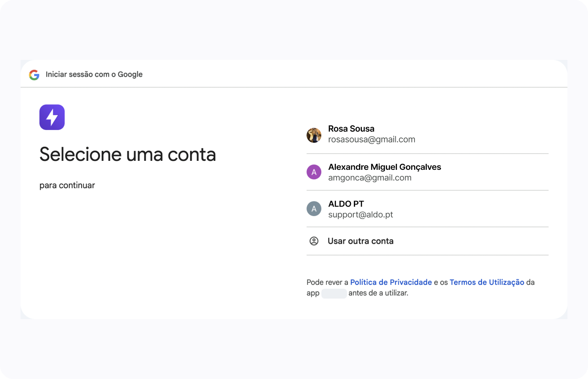Click the person icon beside Usar outra conta
This screenshot has height=379, width=588.
click(x=314, y=241)
